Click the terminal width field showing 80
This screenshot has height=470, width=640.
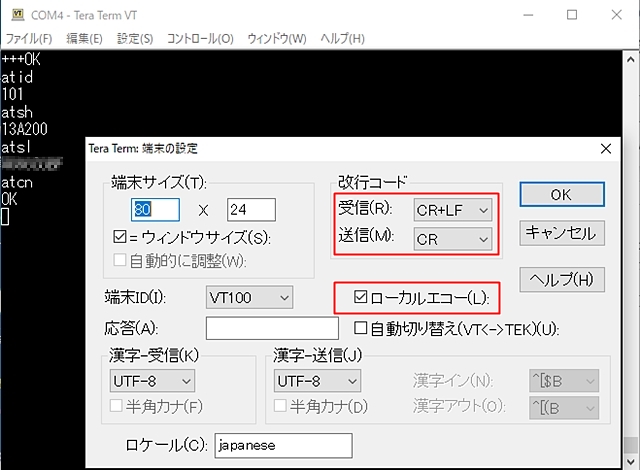156,210
